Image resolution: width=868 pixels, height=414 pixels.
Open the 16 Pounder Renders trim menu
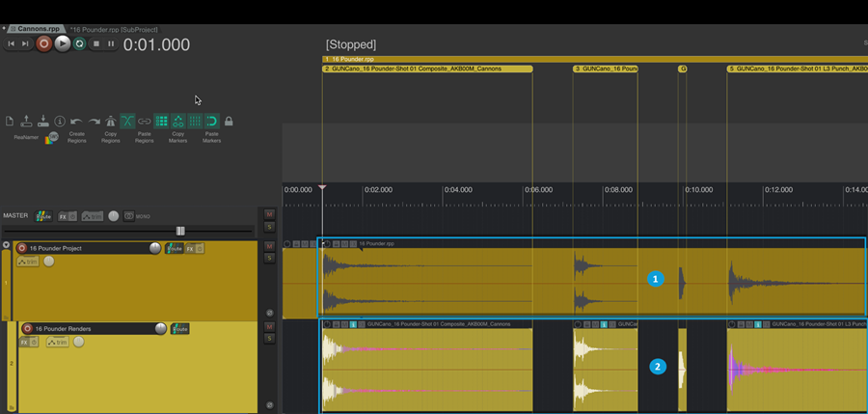click(x=58, y=342)
